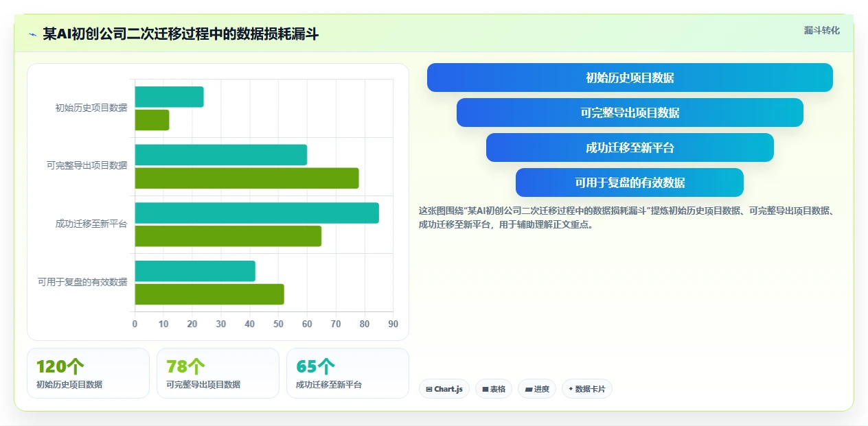Click the teal bar for 可用于复盘的有效数据
Screen dimensions: 868x426
[195, 271]
